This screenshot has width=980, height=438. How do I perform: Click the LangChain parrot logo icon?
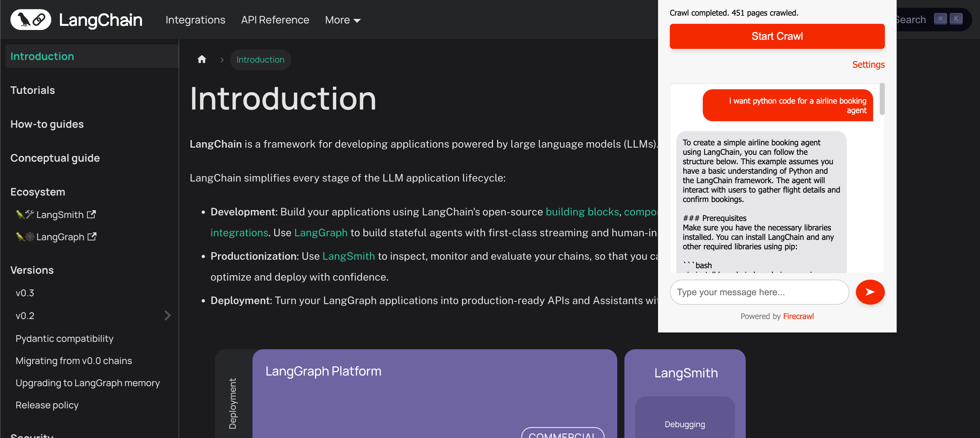tap(30, 20)
